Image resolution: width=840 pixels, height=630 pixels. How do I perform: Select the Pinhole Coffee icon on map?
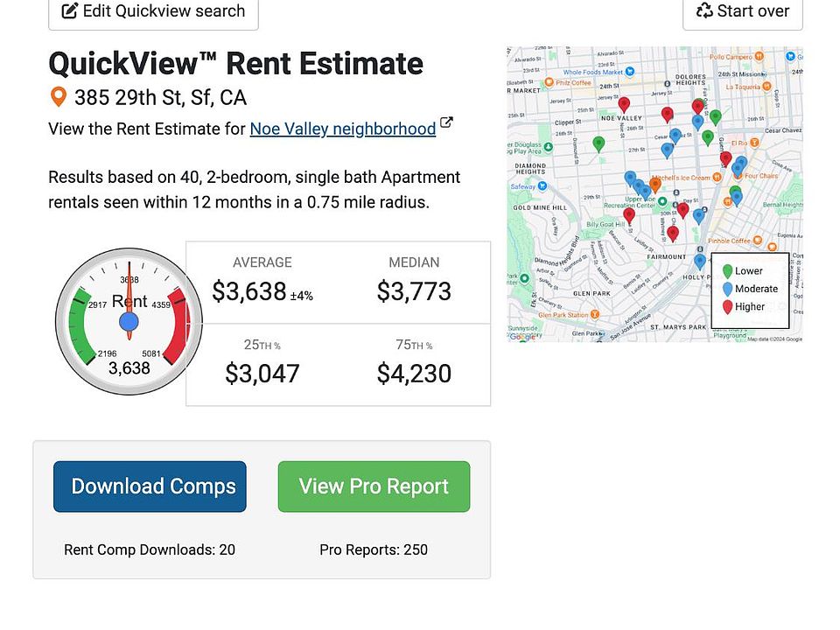pyautogui.click(x=757, y=240)
